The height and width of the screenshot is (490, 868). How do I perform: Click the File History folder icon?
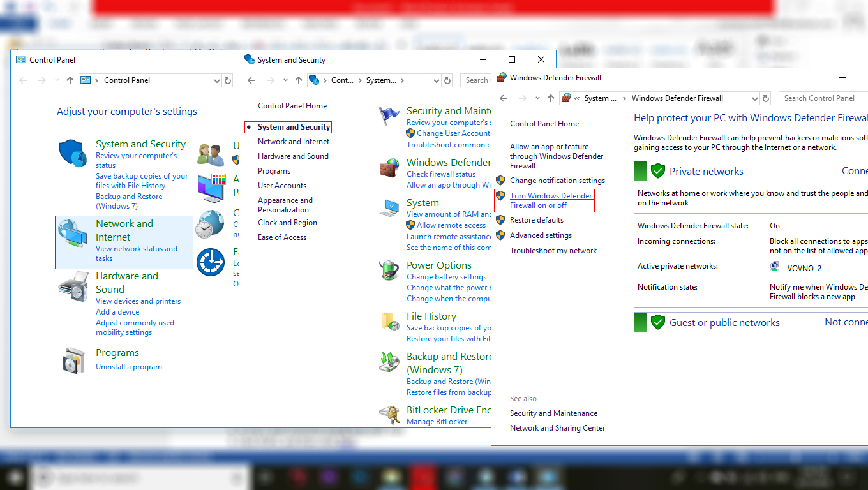point(389,321)
